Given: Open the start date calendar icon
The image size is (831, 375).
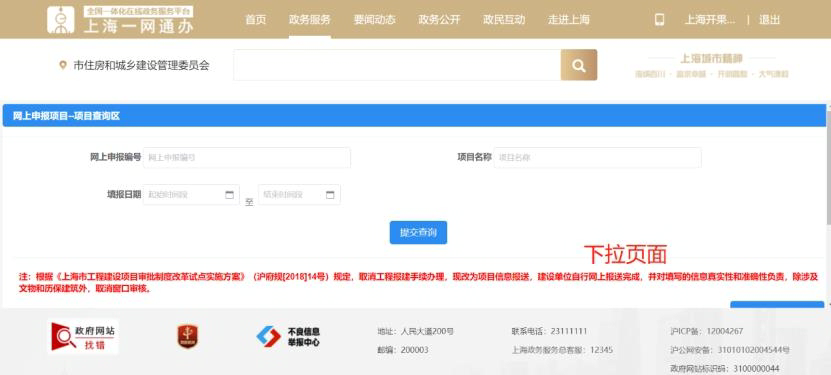Looking at the screenshot, I should (229, 195).
